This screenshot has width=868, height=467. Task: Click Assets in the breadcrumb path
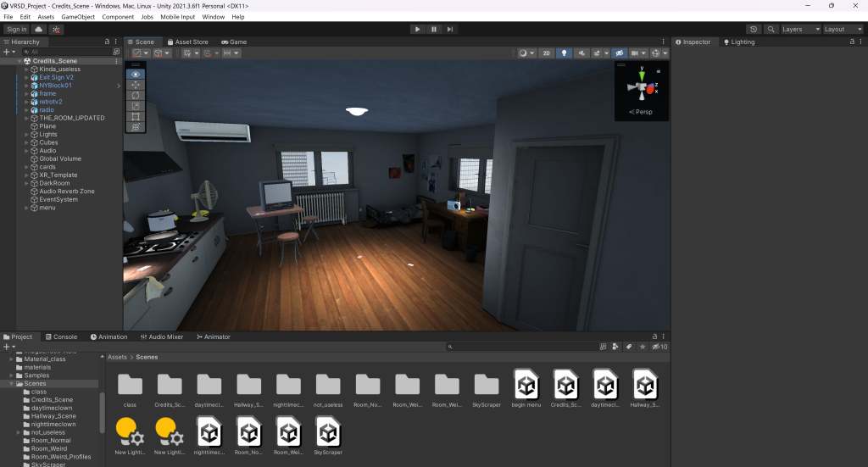point(117,358)
